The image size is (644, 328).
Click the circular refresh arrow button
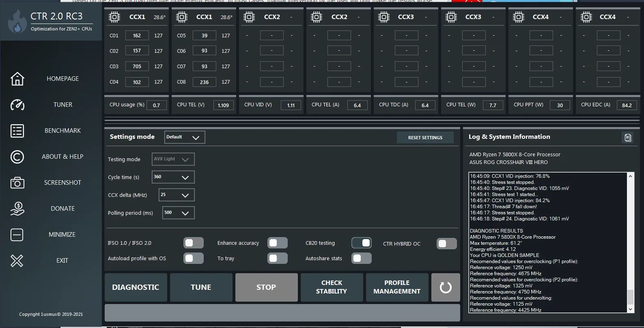click(x=446, y=287)
